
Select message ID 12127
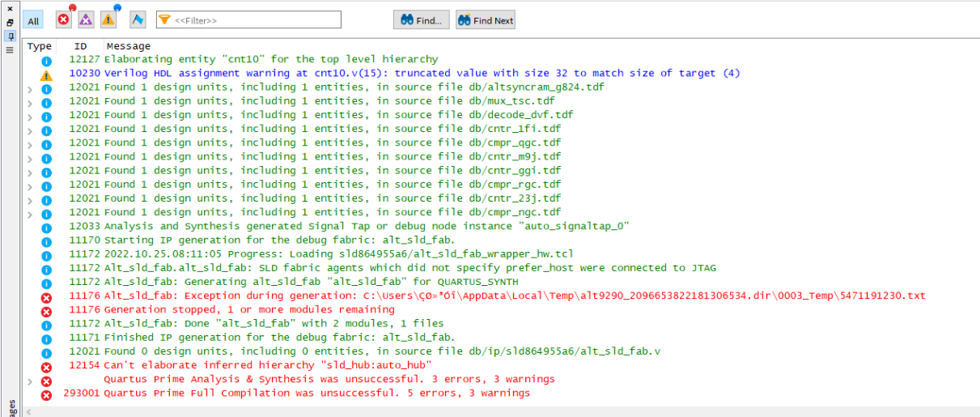coord(84,59)
